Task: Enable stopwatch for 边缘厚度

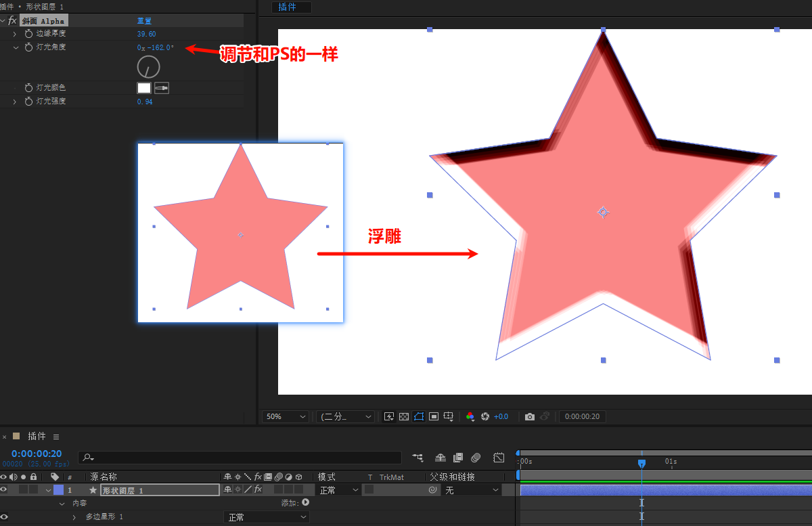Action: click(28, 34)
